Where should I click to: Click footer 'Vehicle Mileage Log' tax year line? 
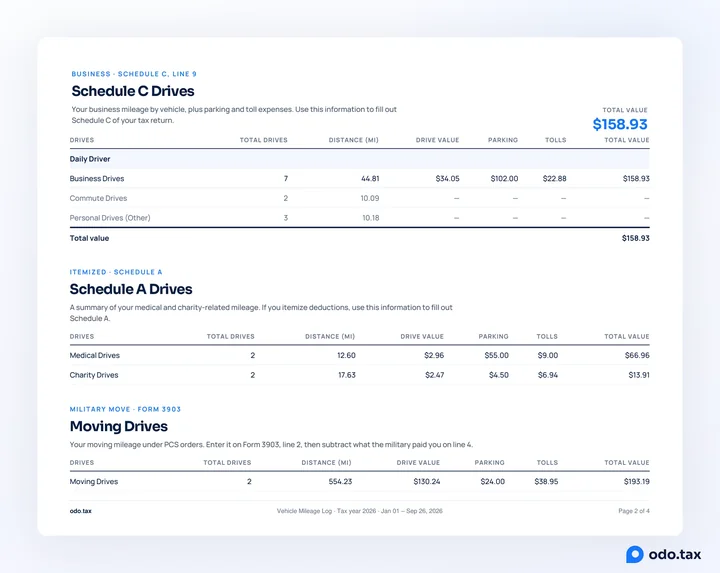click(x=360, y=511)
